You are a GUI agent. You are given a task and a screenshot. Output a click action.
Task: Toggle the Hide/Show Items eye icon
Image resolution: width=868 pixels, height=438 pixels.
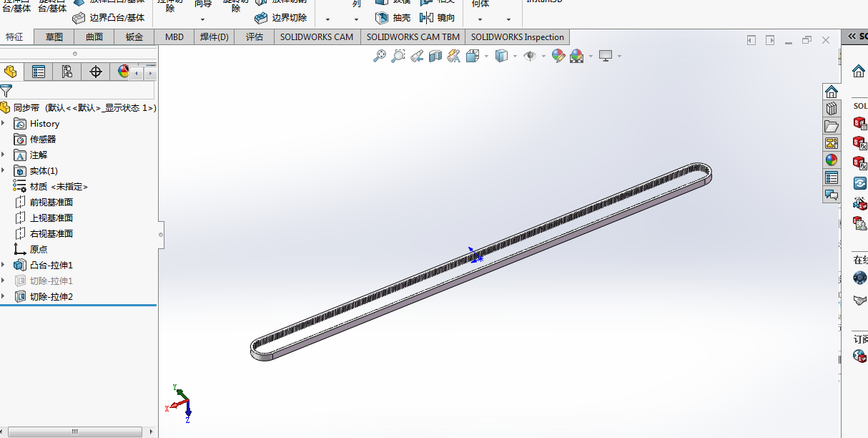click(x=530, y=56)
